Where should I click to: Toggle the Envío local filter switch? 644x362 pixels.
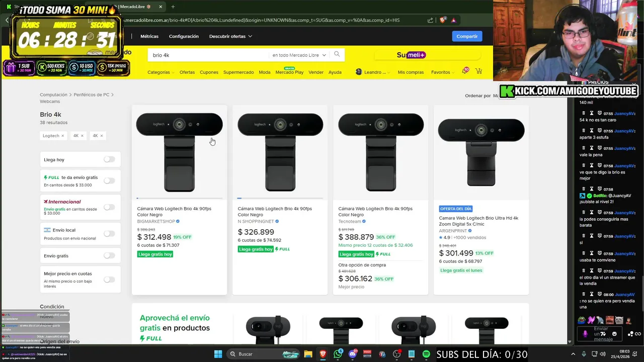(109, 233)
